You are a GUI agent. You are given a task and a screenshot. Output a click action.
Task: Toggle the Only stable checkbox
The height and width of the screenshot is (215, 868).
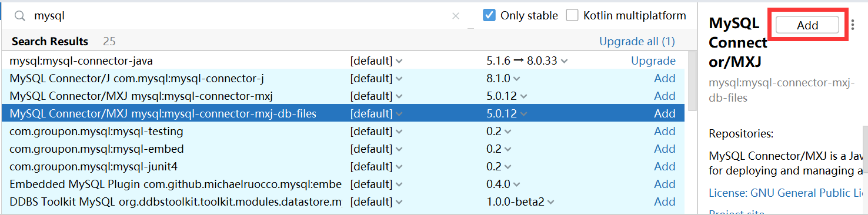coord(489,15)
